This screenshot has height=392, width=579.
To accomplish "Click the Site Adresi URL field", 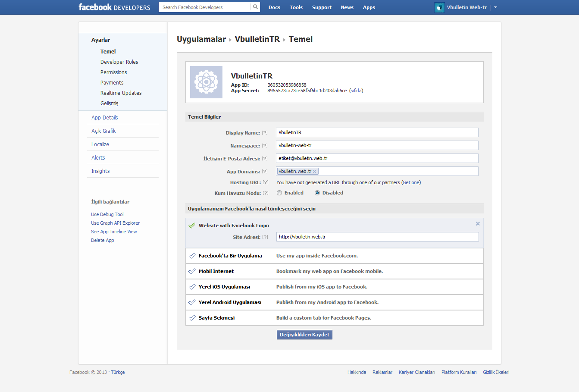I will pyautogui.click(x=377, y=237).
